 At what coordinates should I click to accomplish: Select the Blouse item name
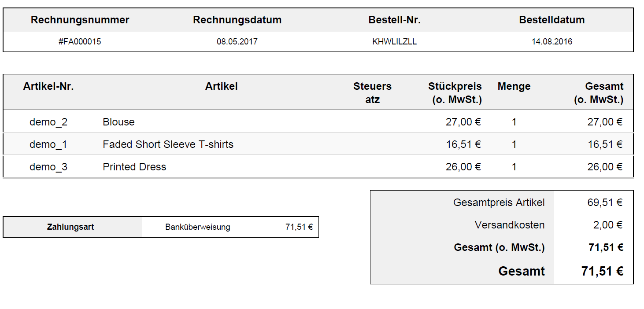[x=118, y=122]
